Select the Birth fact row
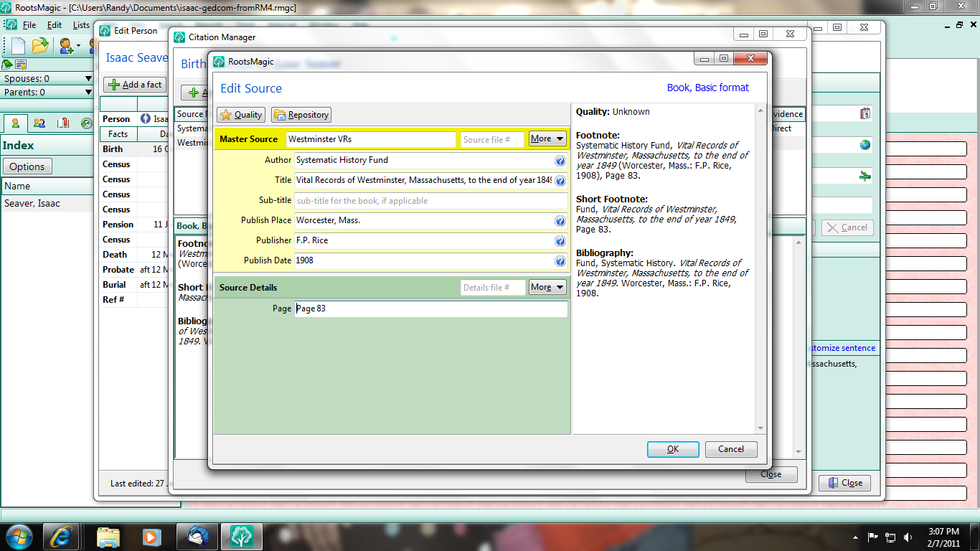This screenshot has width=980, height=551. pyautogui.click(x=136, y=149)
